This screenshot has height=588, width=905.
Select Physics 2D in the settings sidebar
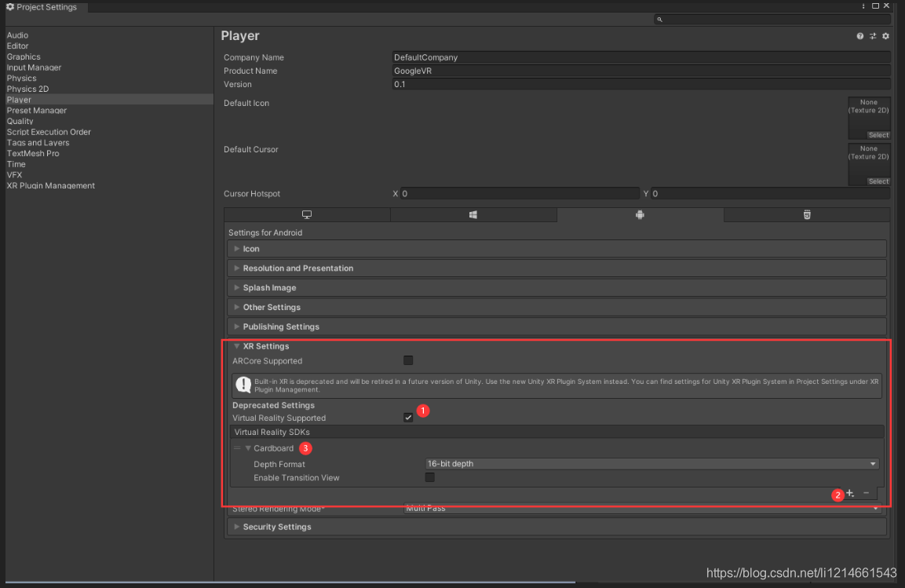click(26, 89)
